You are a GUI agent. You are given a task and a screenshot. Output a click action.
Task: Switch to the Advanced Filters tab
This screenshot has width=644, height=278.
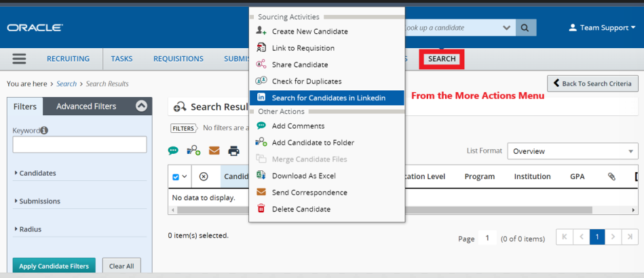pyautogui.click(x=86, y=106)
